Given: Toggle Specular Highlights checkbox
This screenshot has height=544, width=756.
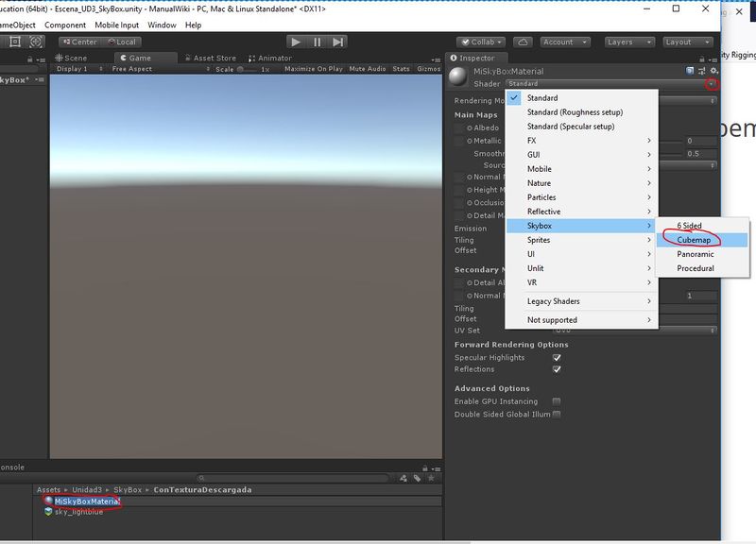Looking at the screenshot, I should 557,358.
